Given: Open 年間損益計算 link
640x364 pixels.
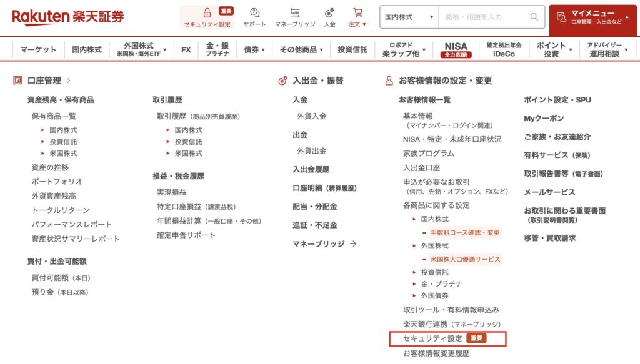Looking at the screenshot, I should click(209, 221).
